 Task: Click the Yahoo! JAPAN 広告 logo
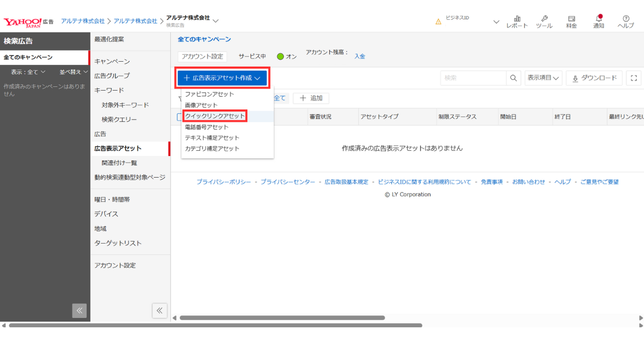tap(28, 21)
